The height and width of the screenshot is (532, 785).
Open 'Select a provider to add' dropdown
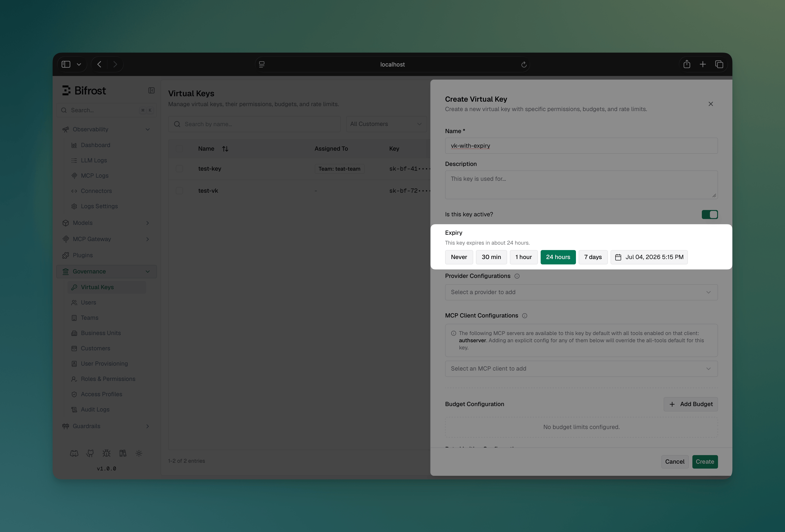(581, 292)
